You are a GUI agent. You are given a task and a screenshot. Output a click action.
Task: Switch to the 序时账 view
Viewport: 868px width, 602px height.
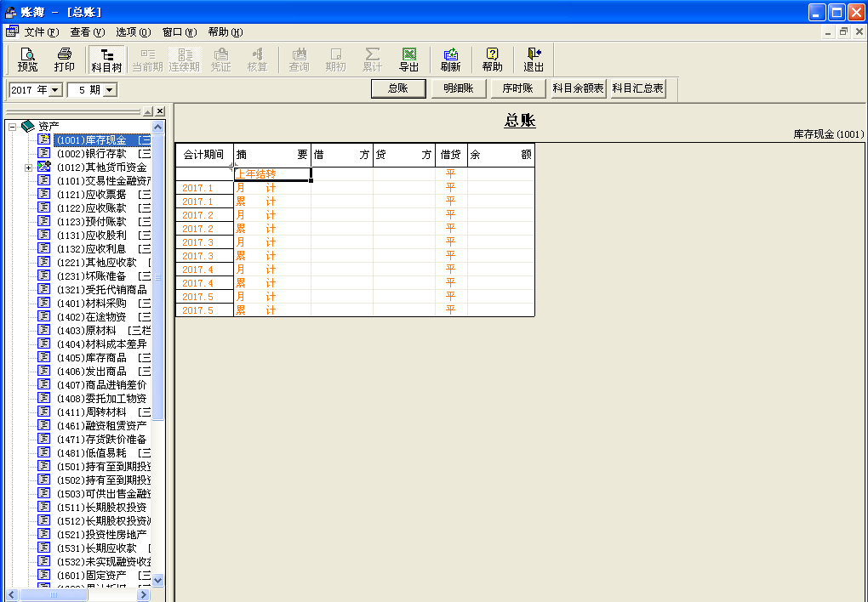point(518,88)
